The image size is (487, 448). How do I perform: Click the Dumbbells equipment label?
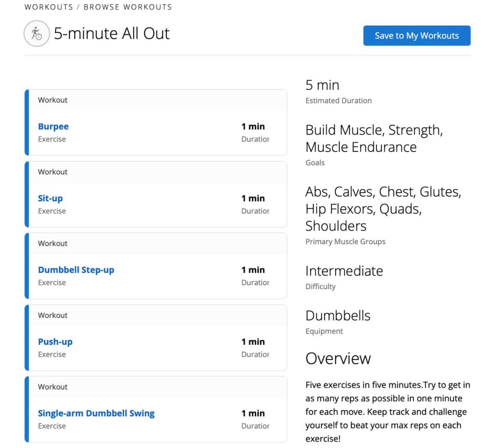(x=337, y=315)
